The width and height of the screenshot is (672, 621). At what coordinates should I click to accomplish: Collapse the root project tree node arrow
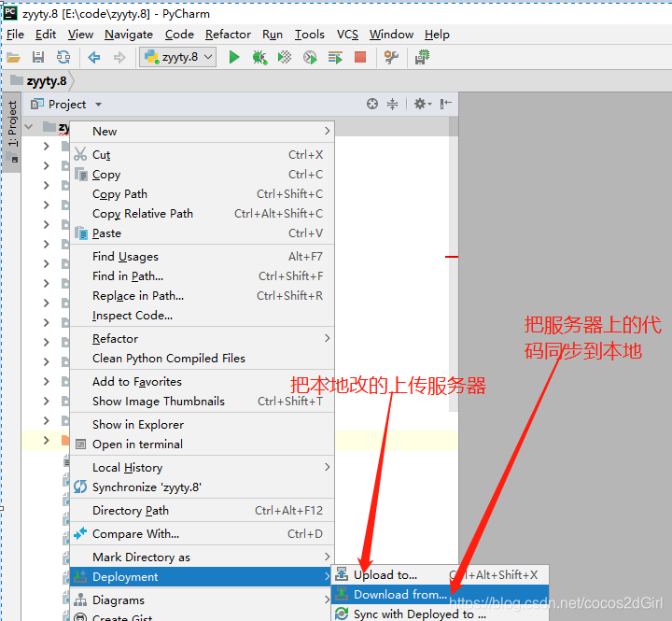coord(29,127)
